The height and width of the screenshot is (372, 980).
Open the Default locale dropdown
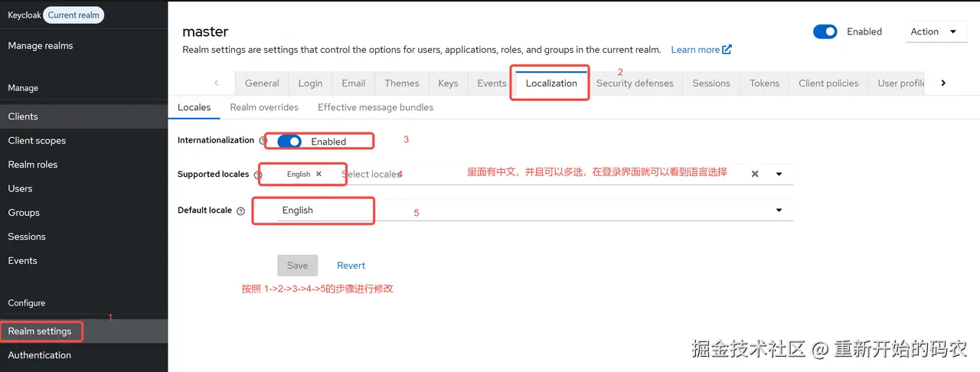click(x=534, y=210)
